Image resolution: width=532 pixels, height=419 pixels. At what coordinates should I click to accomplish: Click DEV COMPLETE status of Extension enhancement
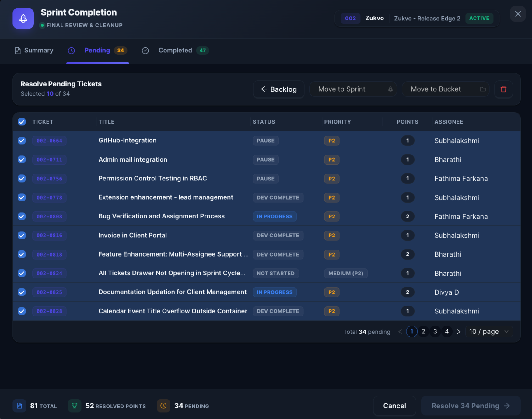point(278,197)
